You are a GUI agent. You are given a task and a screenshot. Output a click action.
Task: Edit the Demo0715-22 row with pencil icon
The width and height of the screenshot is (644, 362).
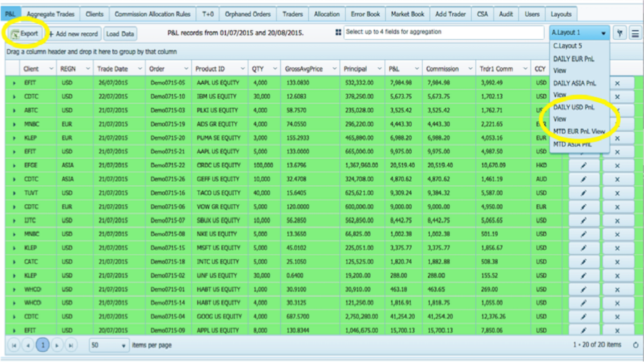point(584,166)
